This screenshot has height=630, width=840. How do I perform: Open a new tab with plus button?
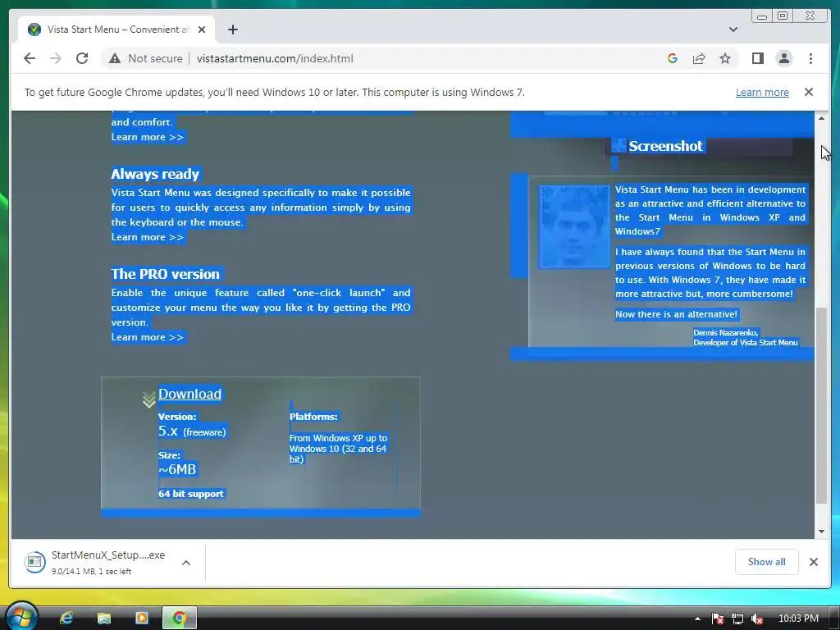pyautogui.click(x=232, y=30)
